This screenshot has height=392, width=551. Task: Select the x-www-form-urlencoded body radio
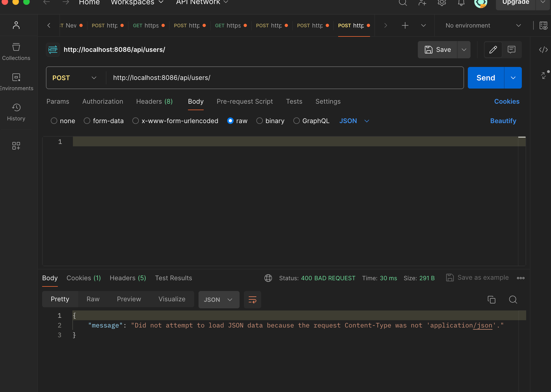136,121
